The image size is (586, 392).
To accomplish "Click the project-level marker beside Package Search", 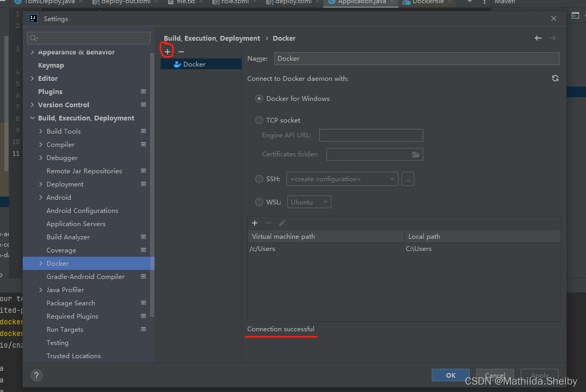I will [143, 303].
